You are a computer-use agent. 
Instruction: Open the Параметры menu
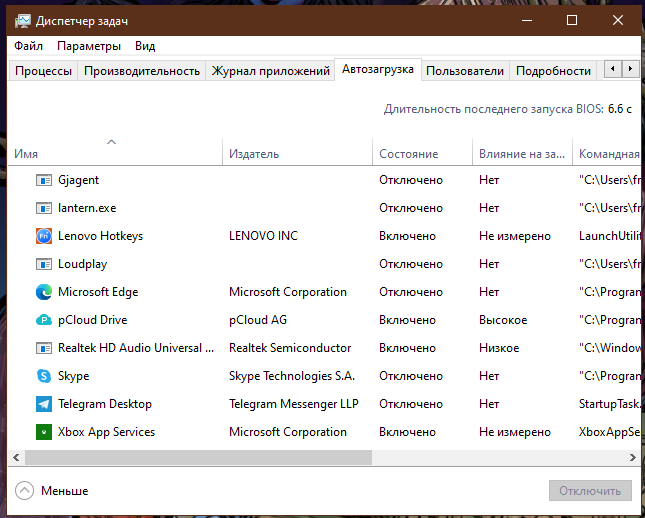click(x=89, y=46)
